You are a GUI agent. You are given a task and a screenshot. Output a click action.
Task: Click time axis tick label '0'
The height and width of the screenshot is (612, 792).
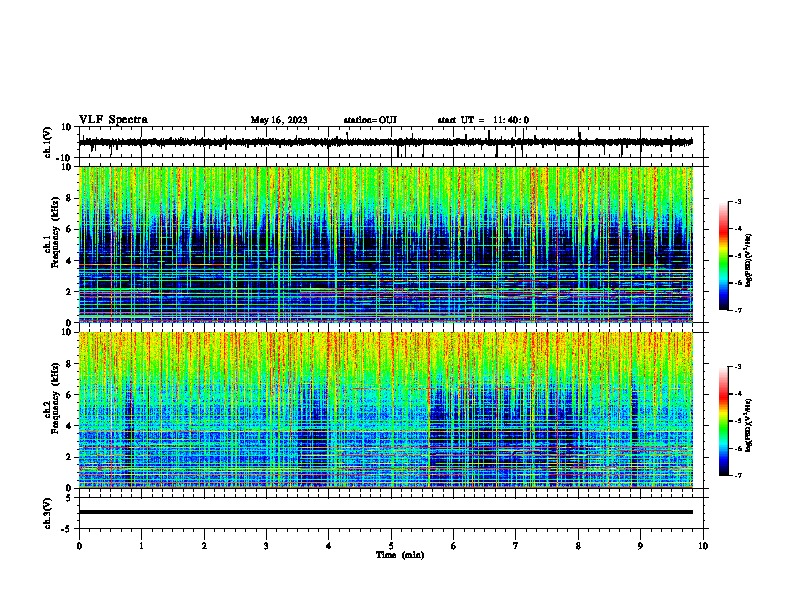79,546
